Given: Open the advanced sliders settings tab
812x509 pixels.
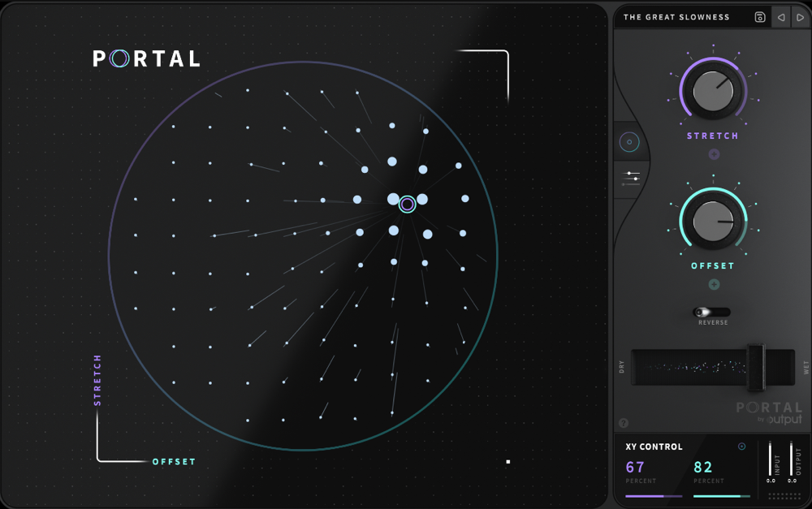Looking at the screenshot, I should click(x=631, y=176).
